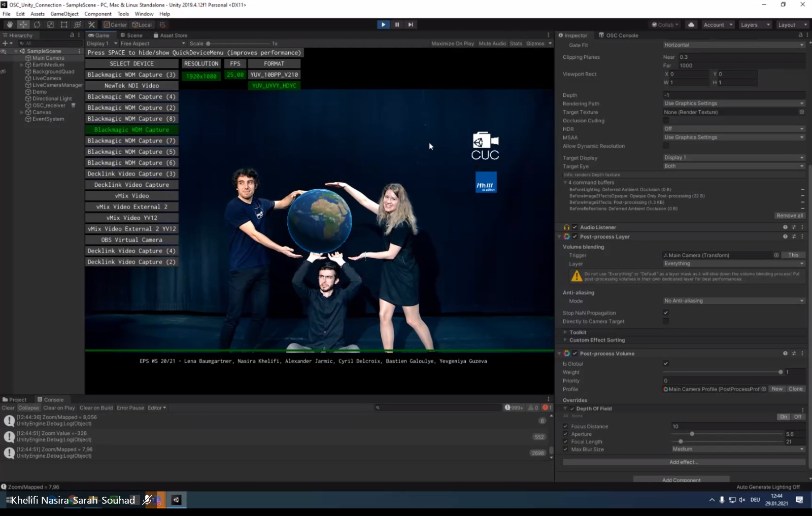Toggle the Is Global checkbox
Screen dimensions: 812x516
point(666,363)
